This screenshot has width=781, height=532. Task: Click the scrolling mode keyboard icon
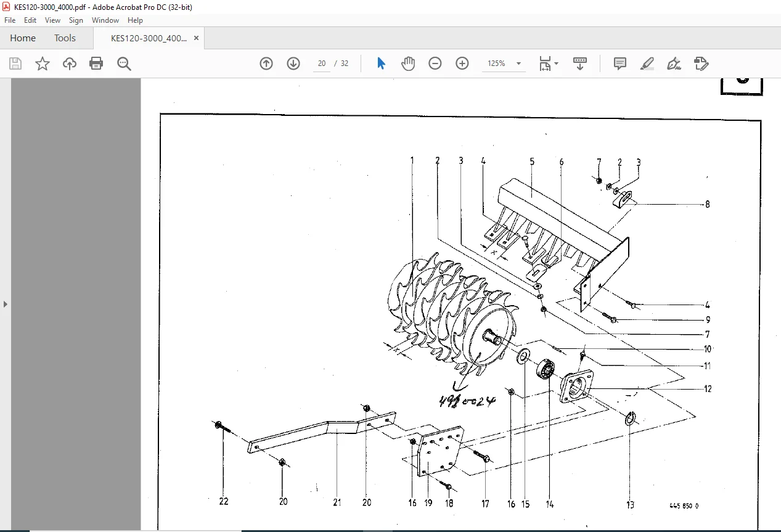tap(580, 63)
